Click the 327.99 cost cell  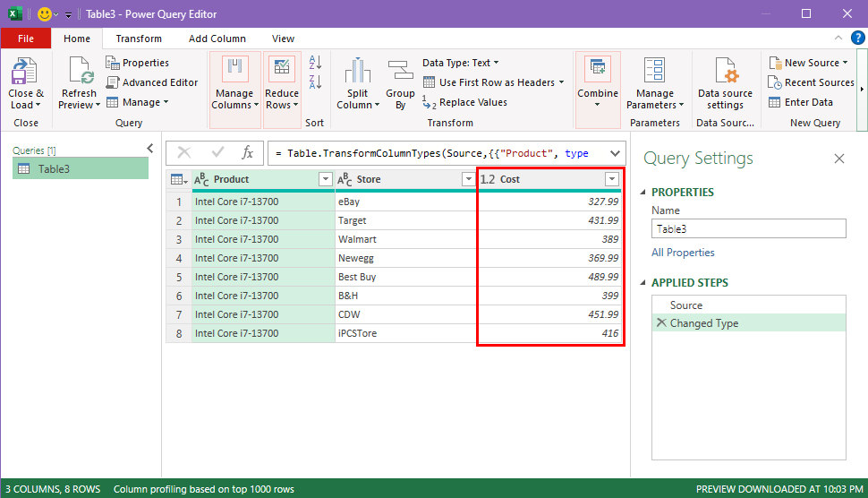pos(549,202)
